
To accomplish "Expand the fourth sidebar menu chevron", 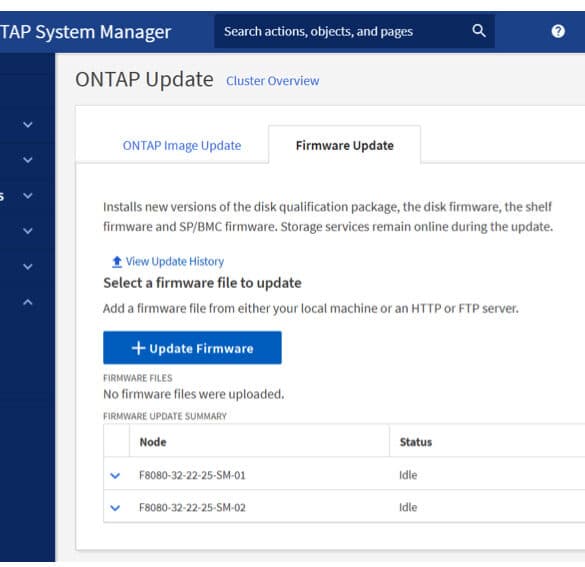I will pyautogui.click(x=28, y=231).
